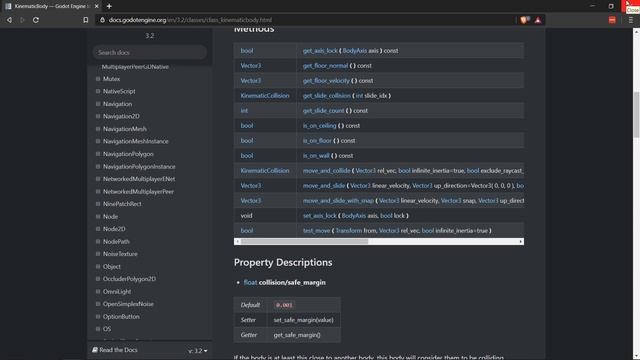The image size is (640, 360).
Task: Open NavigationPolygonInstance in sidebar
Action: point(139,167)
